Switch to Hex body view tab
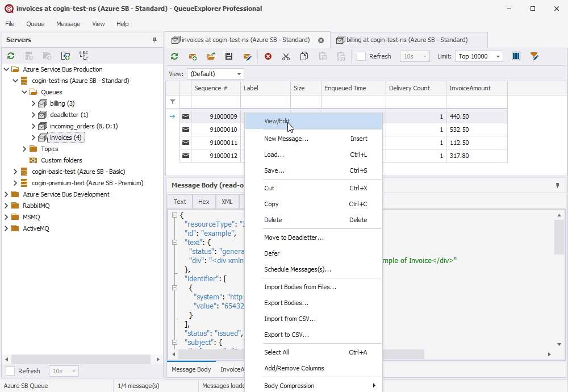Screen dimensions: 568x392 (x=203, y=202)
